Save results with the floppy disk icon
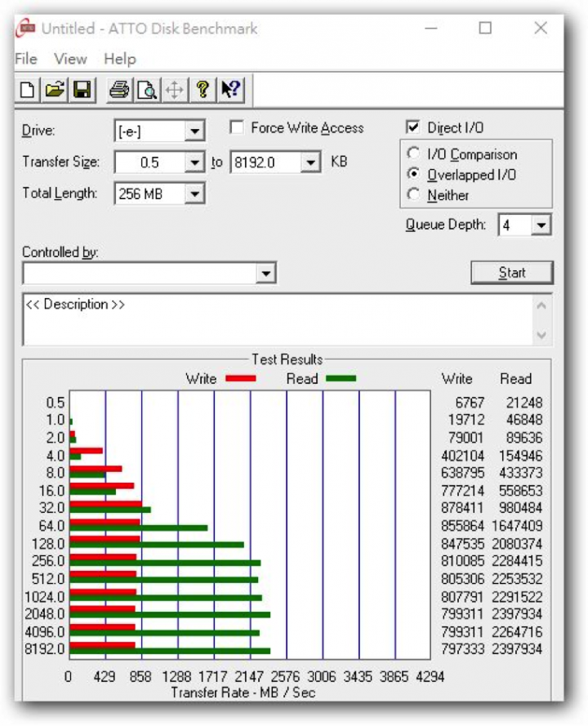The image size is (588, 726). 82,89
